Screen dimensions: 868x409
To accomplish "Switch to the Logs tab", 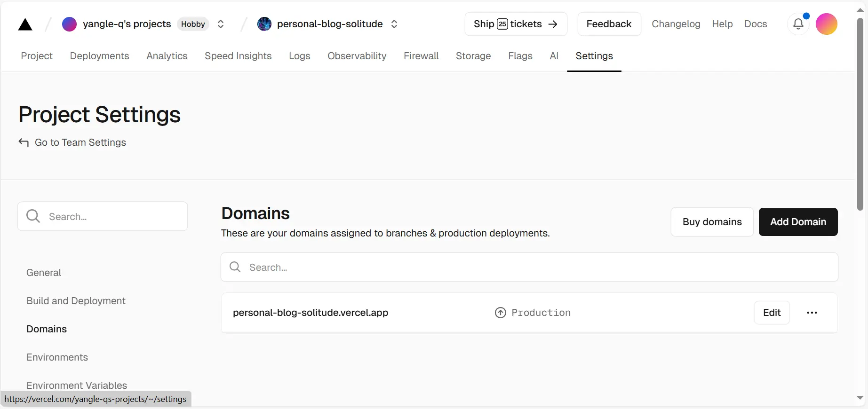I will pos(300,56).
